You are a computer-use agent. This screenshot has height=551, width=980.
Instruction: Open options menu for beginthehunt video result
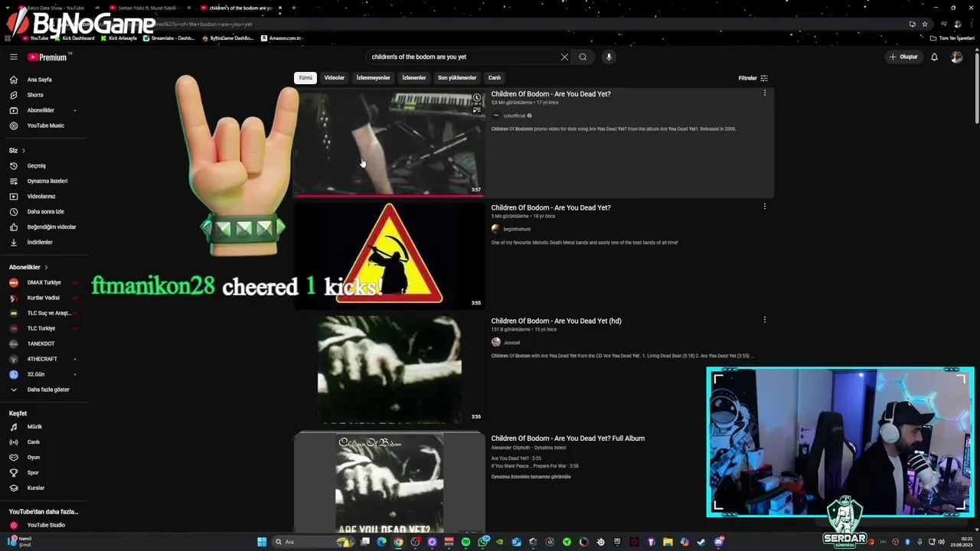click(x=764, y=207)
